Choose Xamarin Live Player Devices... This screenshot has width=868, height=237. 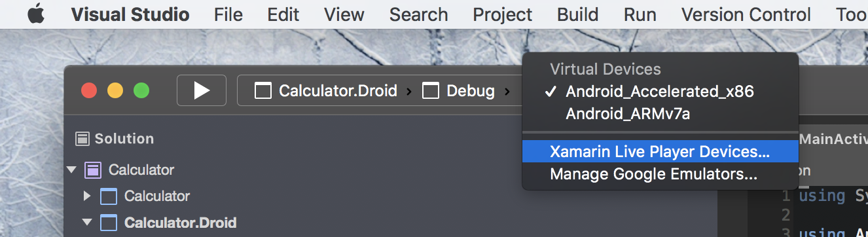[x=660, y=152]
